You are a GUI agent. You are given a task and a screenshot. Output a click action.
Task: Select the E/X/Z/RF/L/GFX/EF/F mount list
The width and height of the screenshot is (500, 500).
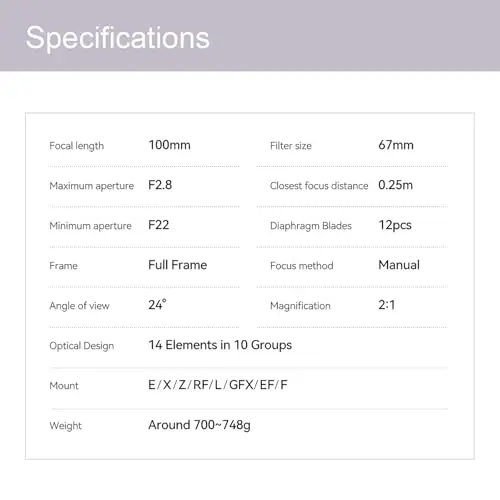(218, 385)
